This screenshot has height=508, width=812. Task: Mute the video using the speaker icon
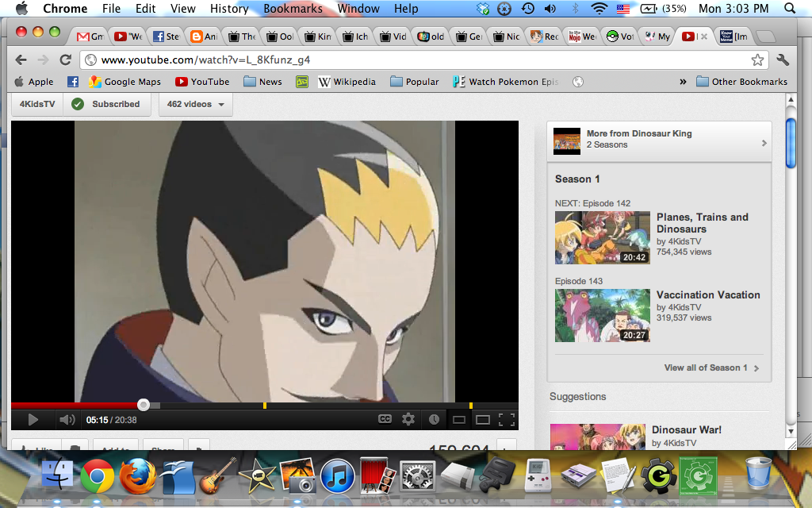click(67, 419)
